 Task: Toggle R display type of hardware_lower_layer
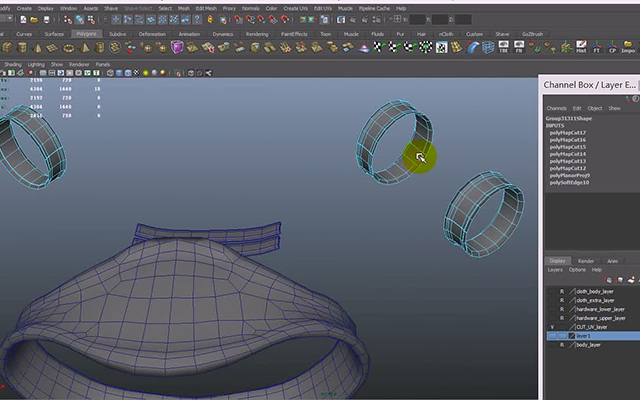click(562, 309)
